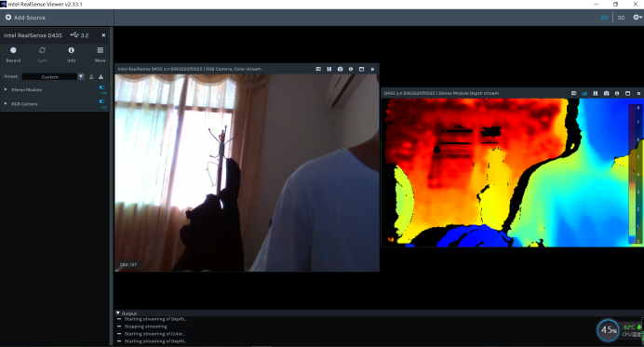Open the Preset dropdown arrow
Image resolution: width=644 pixels, height=347 pixels.
[x=81, y=76]
